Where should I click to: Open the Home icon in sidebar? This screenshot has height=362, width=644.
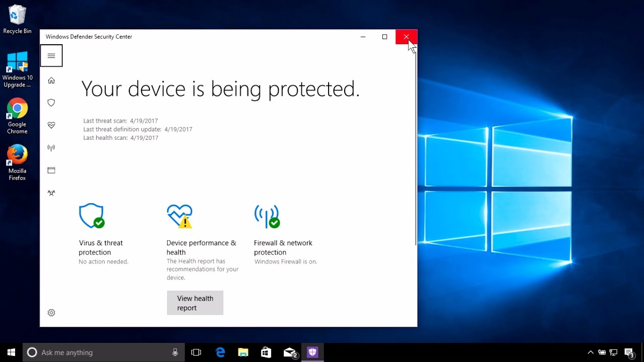(x=51, y=80)
